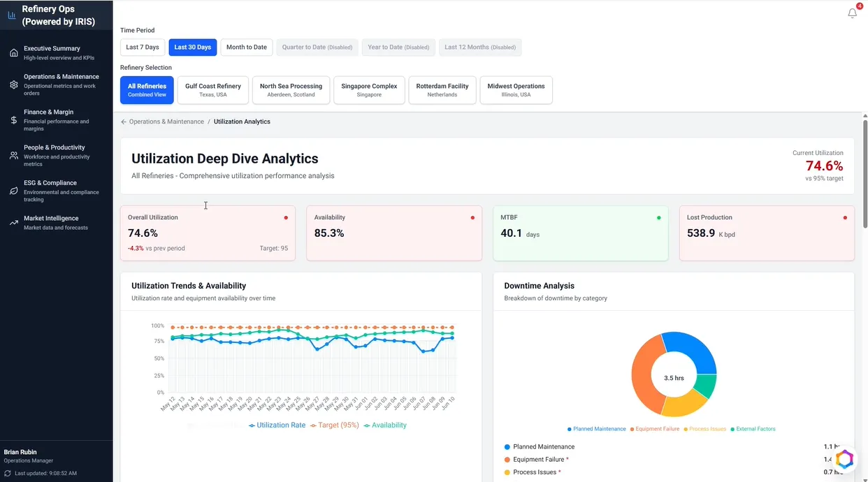
Task: Click the Equipment Failure list row
Action: coord(674,460)
